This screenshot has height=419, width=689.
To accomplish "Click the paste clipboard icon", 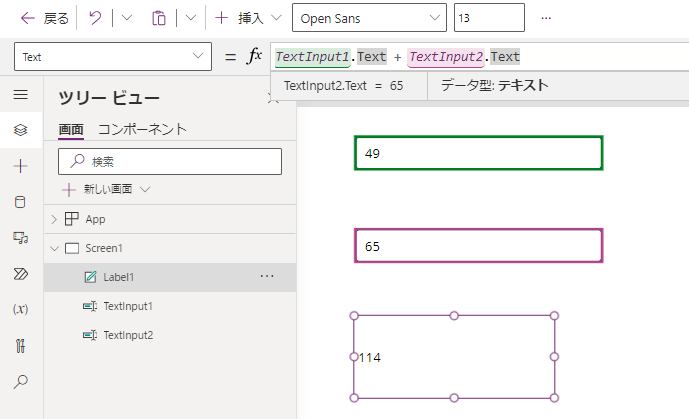I will pyautogui.click(x=158, y=18).
